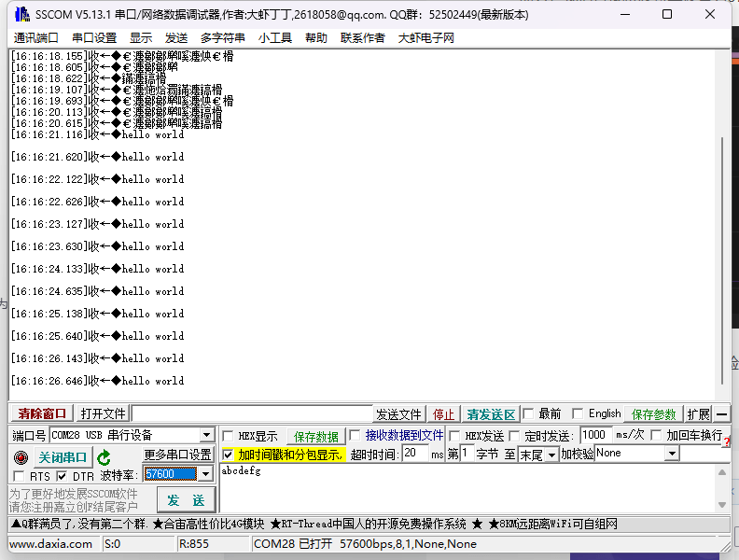
Task: Expand the COM28 port number dropdown
Action: click(206, 435)
